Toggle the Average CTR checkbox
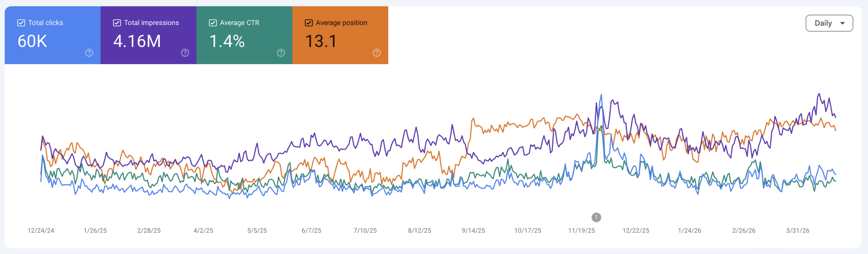Viewport: 868px width, 254px height. coord(213,23)
